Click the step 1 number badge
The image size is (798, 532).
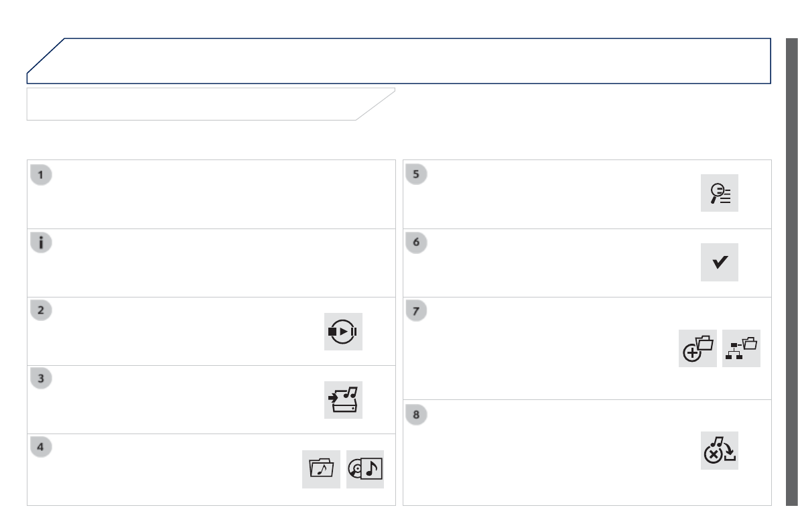click(42, 175)
